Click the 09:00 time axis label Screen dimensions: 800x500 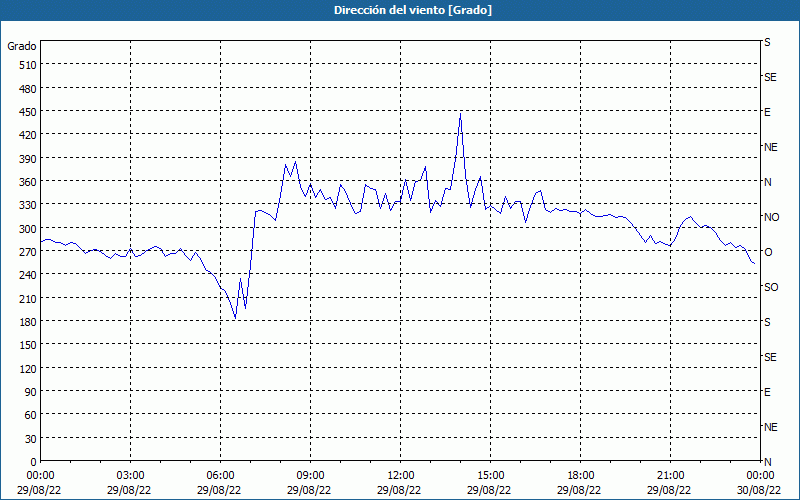[x=310, y=476]
